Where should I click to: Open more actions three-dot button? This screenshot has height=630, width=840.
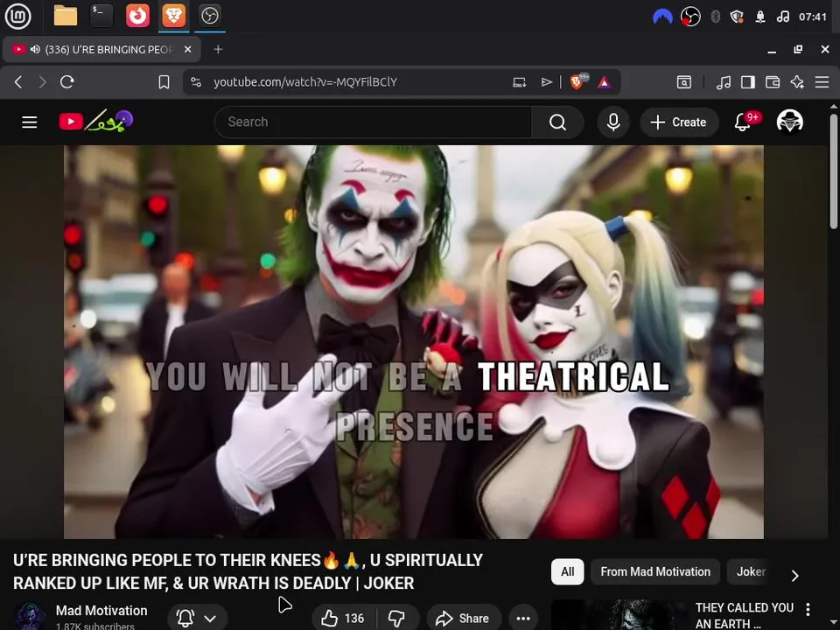pos(523,619)
